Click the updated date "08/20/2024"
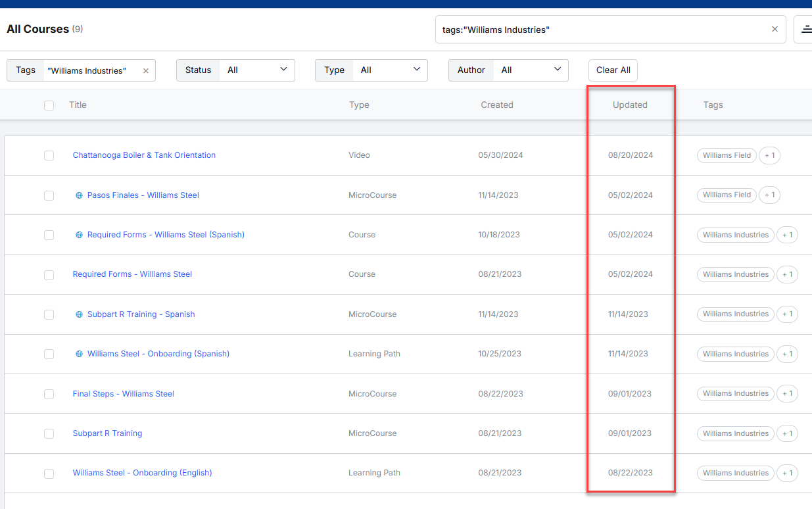Viewport: 812px width, 509px height. tap(631, 155)
